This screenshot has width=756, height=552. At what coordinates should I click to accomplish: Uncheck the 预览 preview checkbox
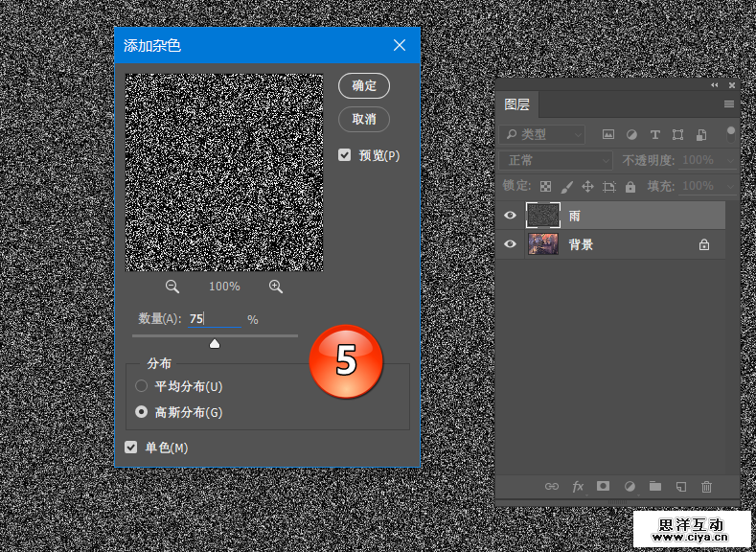(x=345, y=155)
